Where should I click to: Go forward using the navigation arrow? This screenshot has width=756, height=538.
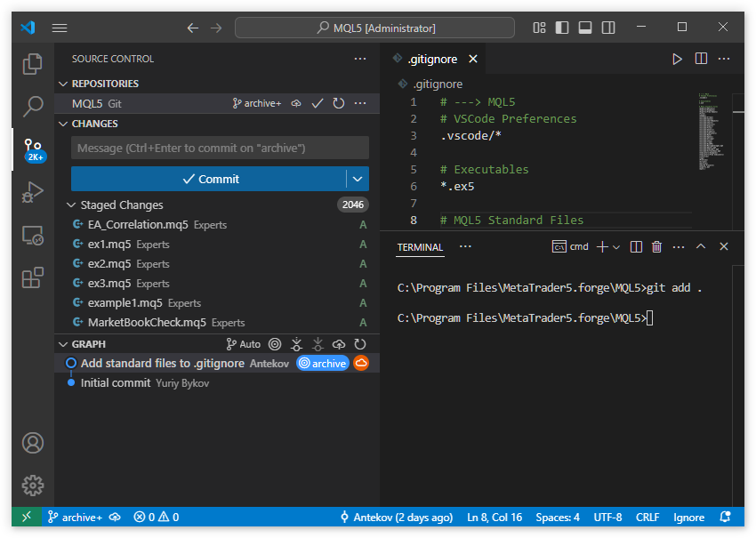(x=216, y=28)
